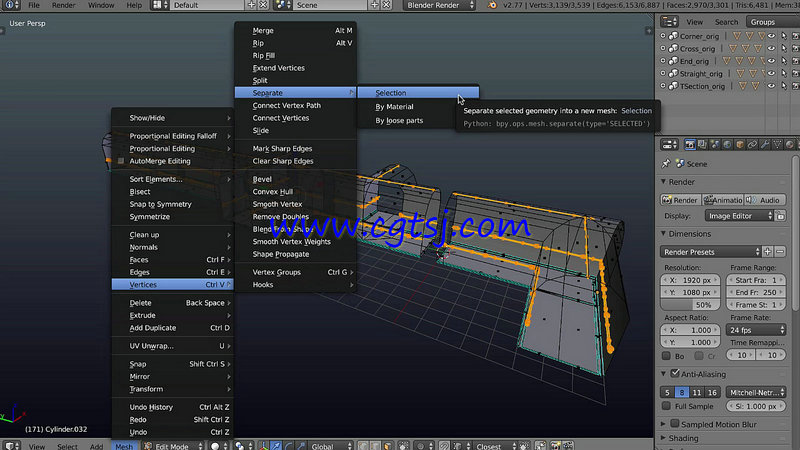Image resolution: width=800 pixels, height=450 pixels.
Task: Collapse the Dimensions panel
Action: [x=663, y=234]
